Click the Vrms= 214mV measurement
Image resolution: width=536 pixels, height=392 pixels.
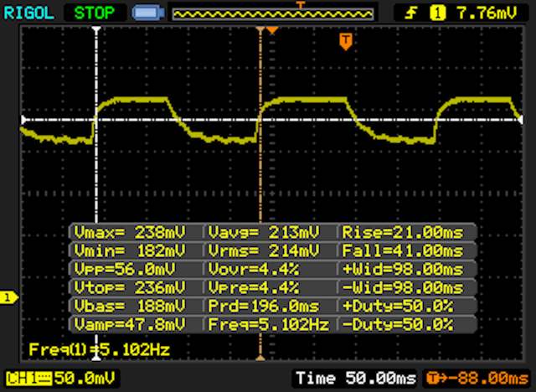264,250
